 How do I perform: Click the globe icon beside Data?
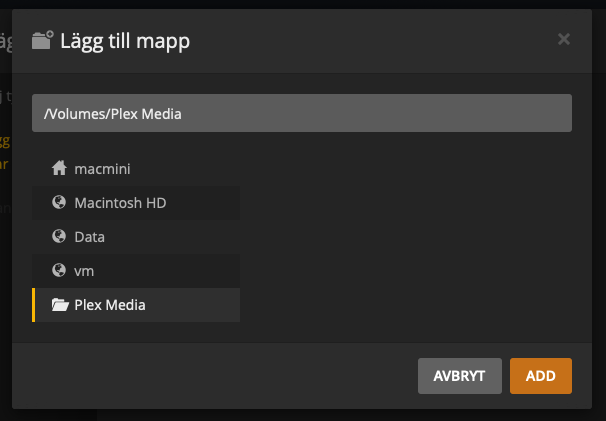(59, 236)
